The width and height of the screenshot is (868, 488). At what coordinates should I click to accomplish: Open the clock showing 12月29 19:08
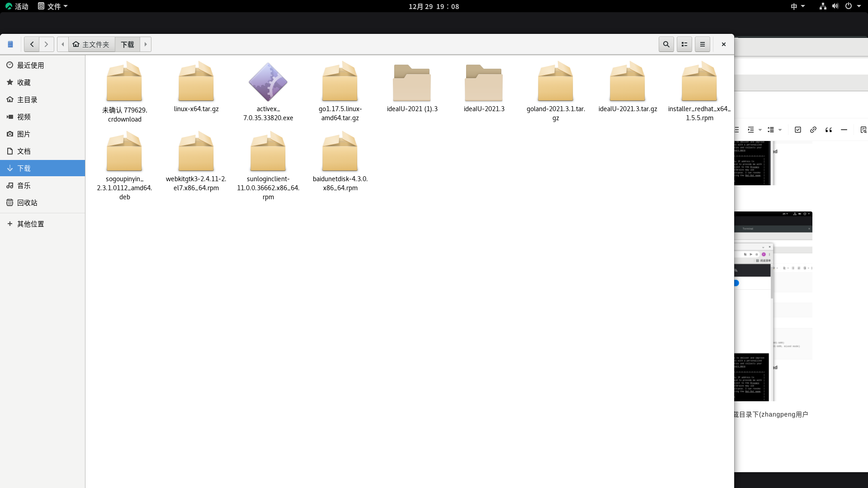click(434, 6)
